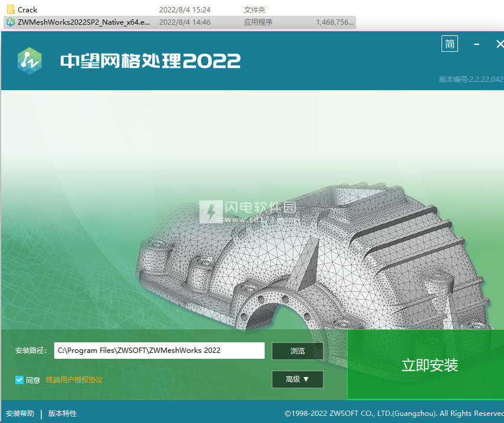
Task: Switch language with the 简 button
Action: (x=449, y=44)
